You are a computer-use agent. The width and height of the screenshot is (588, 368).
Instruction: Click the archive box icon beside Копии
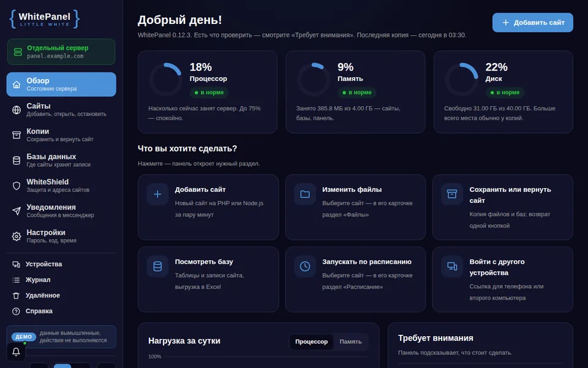click(x=17, y=135)
